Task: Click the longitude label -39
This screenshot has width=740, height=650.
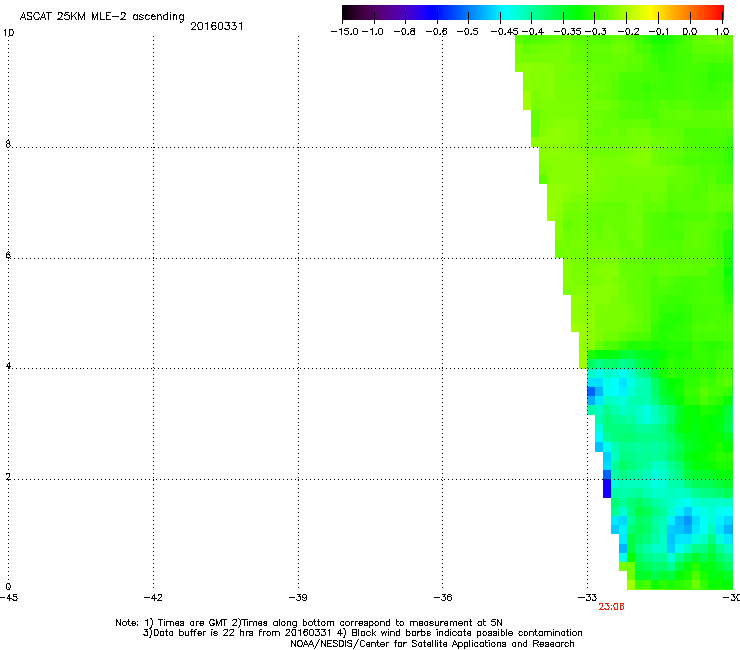Action: point(298,598)
